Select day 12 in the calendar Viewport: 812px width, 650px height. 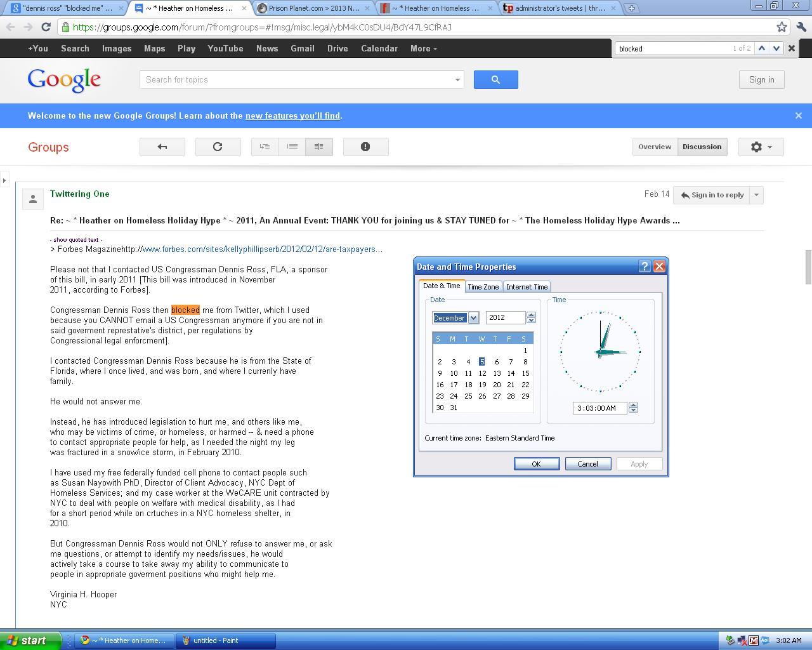tap(482, 373)
